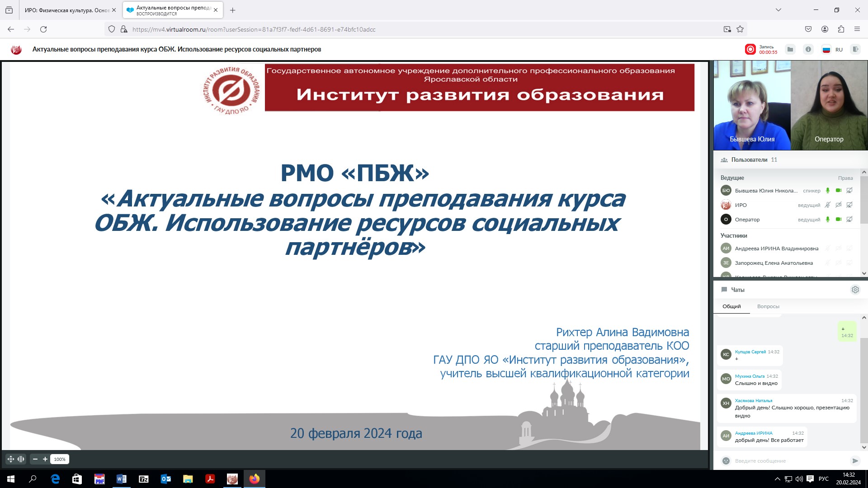
Task: Open a new browser tab
Action: coord(232,10)
